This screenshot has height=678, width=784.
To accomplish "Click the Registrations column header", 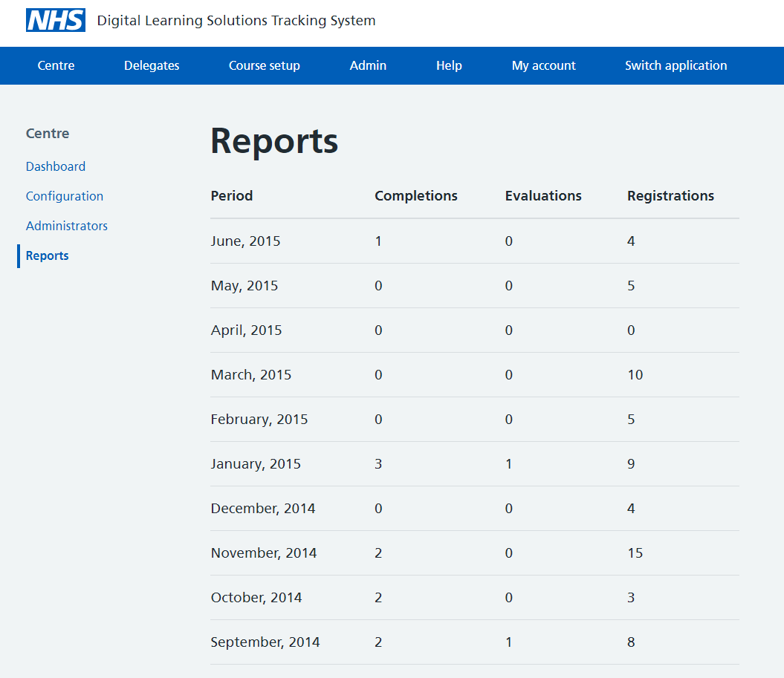I will pos(670,196).
